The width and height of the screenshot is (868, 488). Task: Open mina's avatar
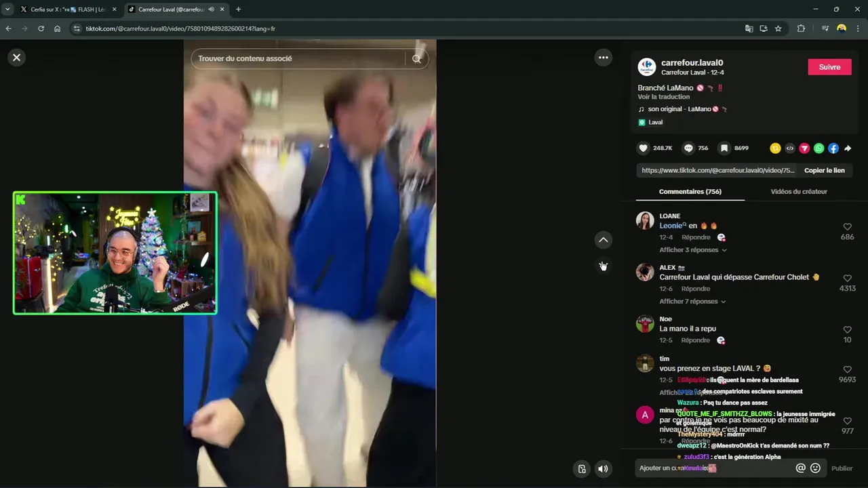coord(645,415)
